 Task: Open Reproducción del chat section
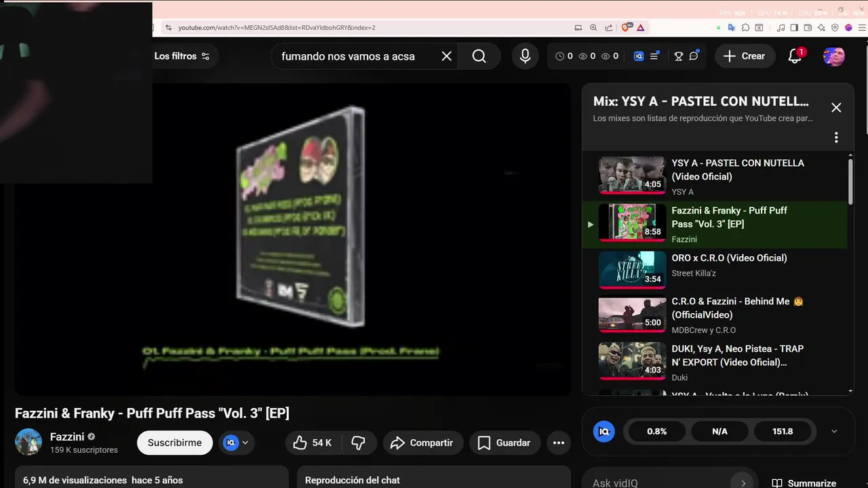pyautogui.click(x=434, y=477)
